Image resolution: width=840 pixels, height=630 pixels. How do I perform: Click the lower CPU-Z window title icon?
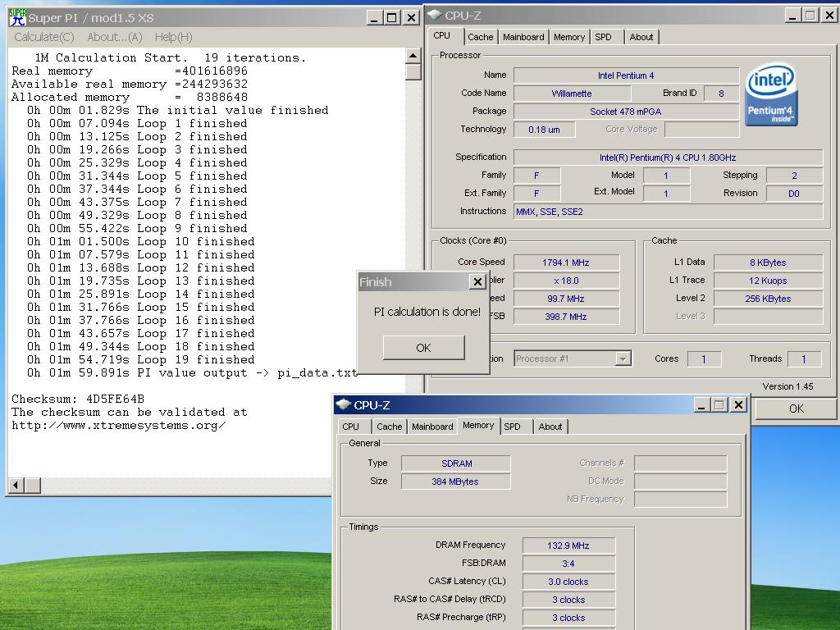tap(344, 404)
